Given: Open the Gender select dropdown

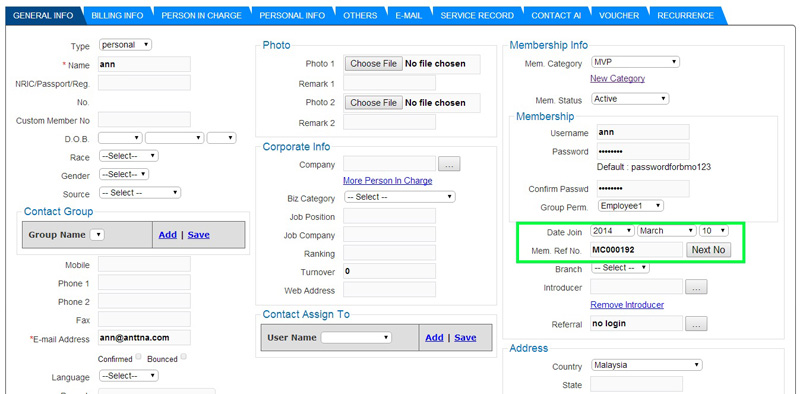Looking at the screenshot, I should (124, 175).
